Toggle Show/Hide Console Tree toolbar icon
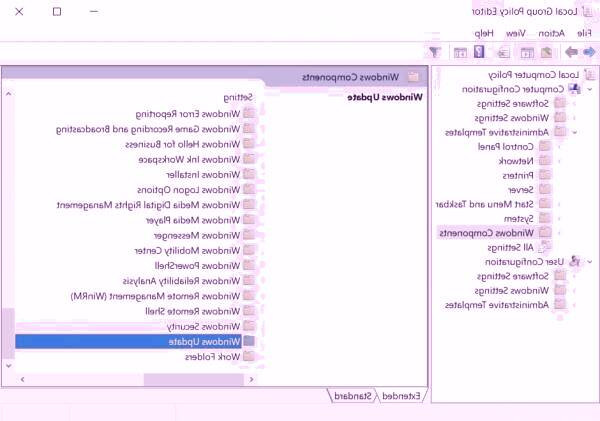The height and width of the screenshot is (421, 600). click(x=527, y=52)
